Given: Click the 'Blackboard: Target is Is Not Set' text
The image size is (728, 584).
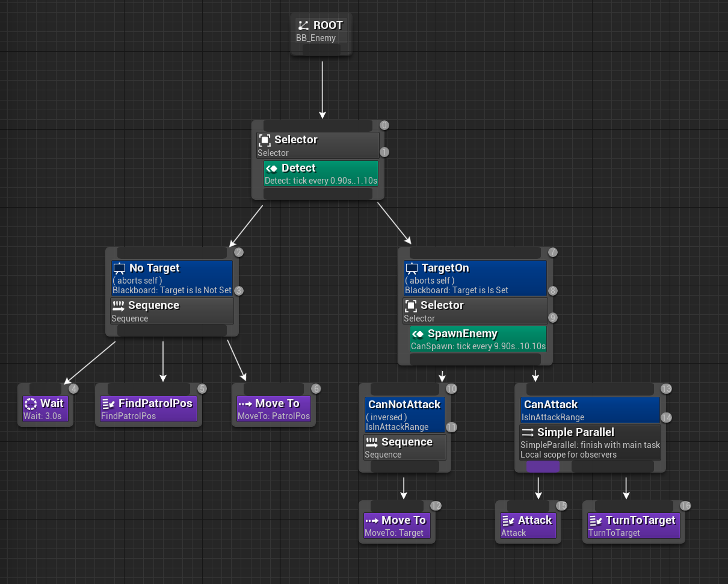Looking at the screenshot, I should (x=172, y=290).
